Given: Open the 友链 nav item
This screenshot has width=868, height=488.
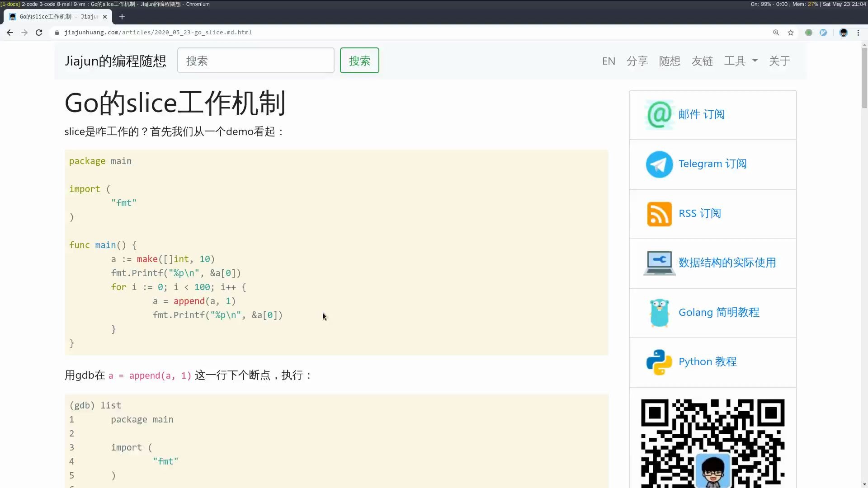Looking at the screenshot, I should pyautogui.click(x=702, y=61).
